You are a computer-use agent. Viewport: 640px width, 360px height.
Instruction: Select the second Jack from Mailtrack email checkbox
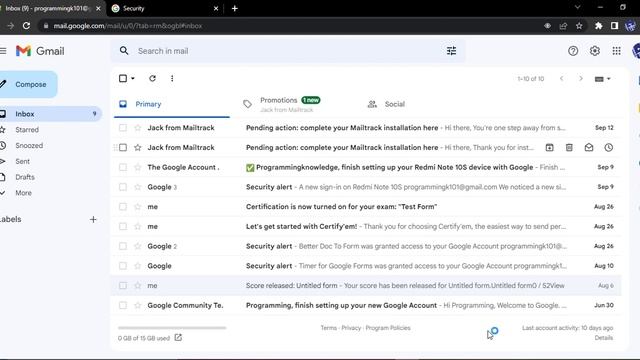click(x=123, y=147)
